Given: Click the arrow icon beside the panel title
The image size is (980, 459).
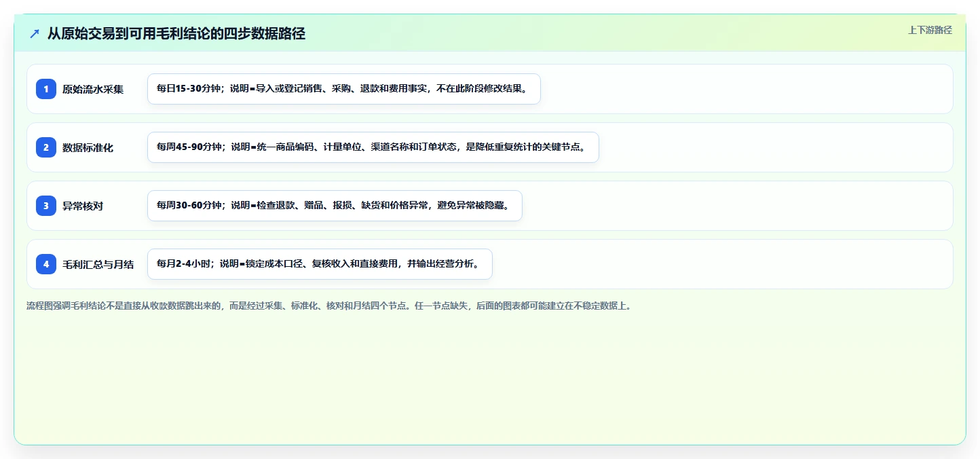Looking at the screenshot, I should click(x=35, y=33).
